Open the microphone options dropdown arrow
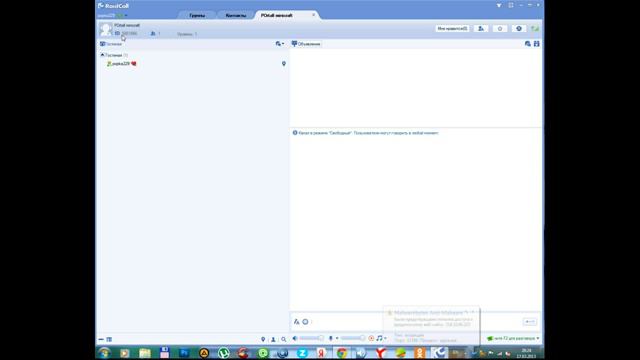Viewport: 640px width, 360px height. pyautogui.click(x=337, y=338)
